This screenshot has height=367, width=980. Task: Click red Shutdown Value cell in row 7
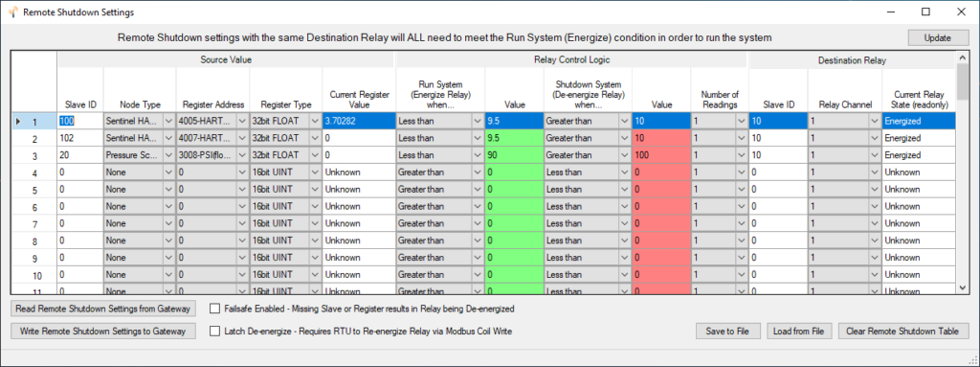661,223
